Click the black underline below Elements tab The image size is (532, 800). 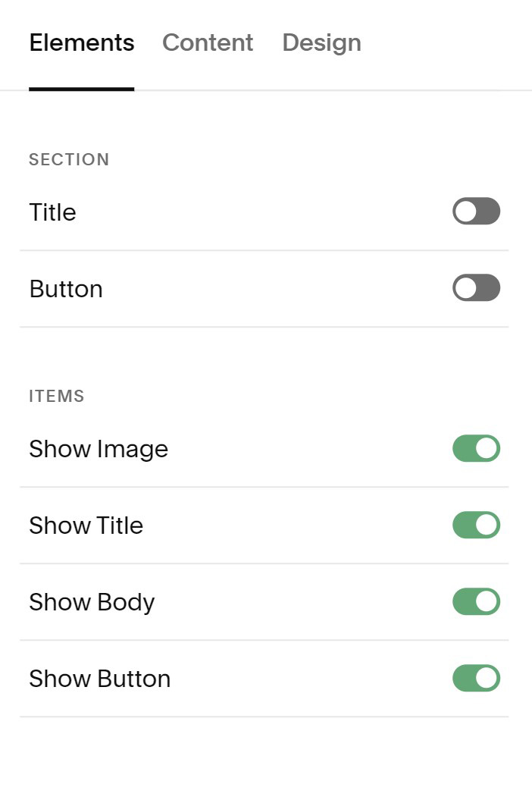point(82,89)
